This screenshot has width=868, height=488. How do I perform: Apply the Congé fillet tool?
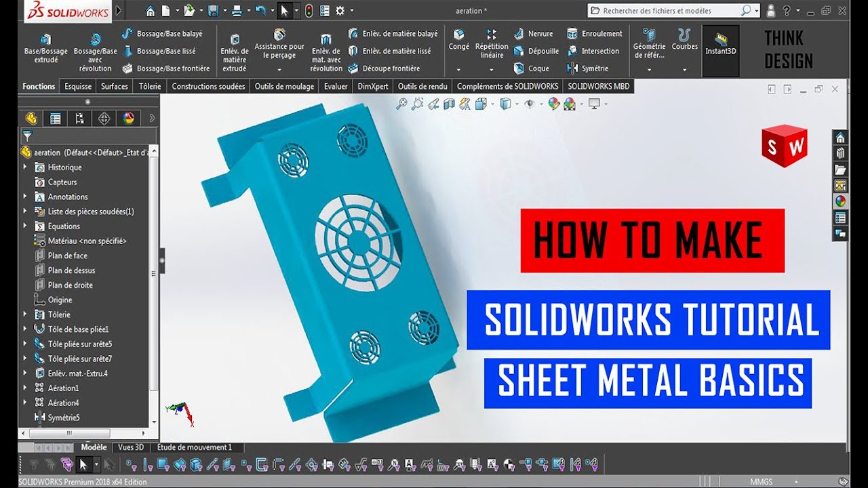pos(459,40)
